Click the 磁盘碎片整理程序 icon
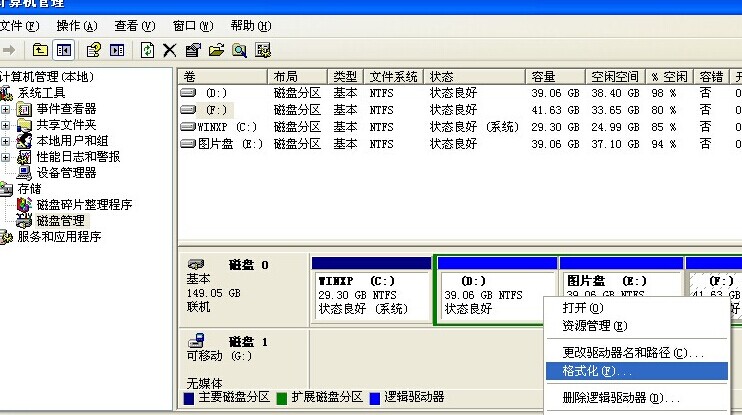742x415 pixels. point(24,205)
